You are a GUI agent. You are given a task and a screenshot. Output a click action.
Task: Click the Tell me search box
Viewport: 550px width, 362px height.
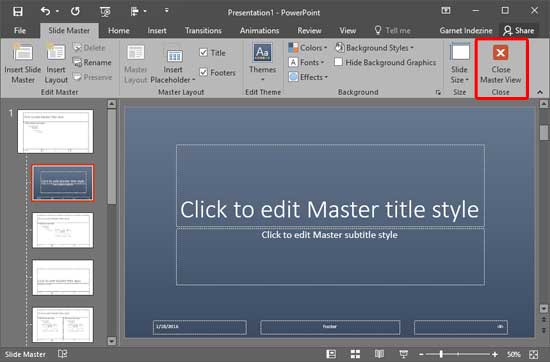(x=392, y=31)
